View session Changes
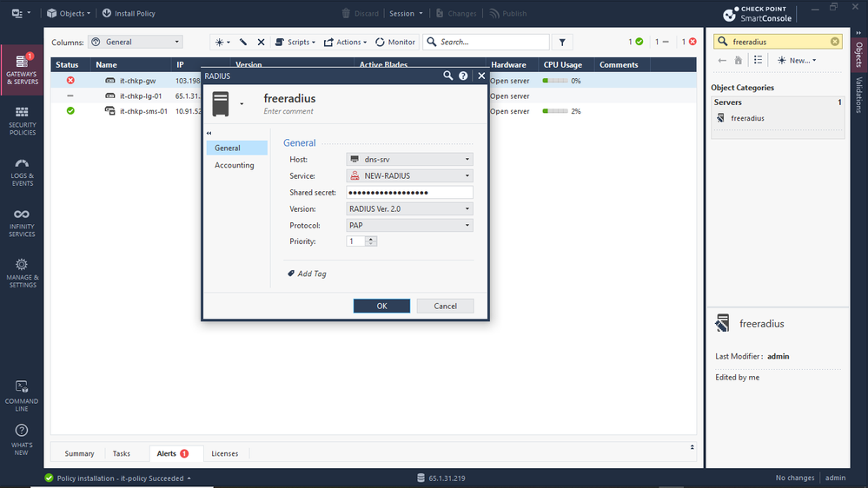868x488 pixels. click(456, 13)
